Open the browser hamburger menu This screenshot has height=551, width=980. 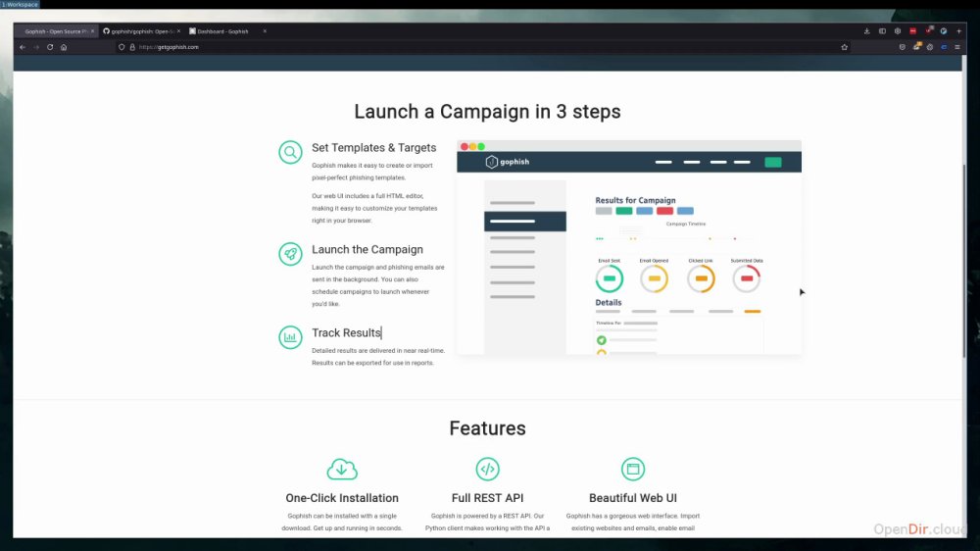[957, 47]
